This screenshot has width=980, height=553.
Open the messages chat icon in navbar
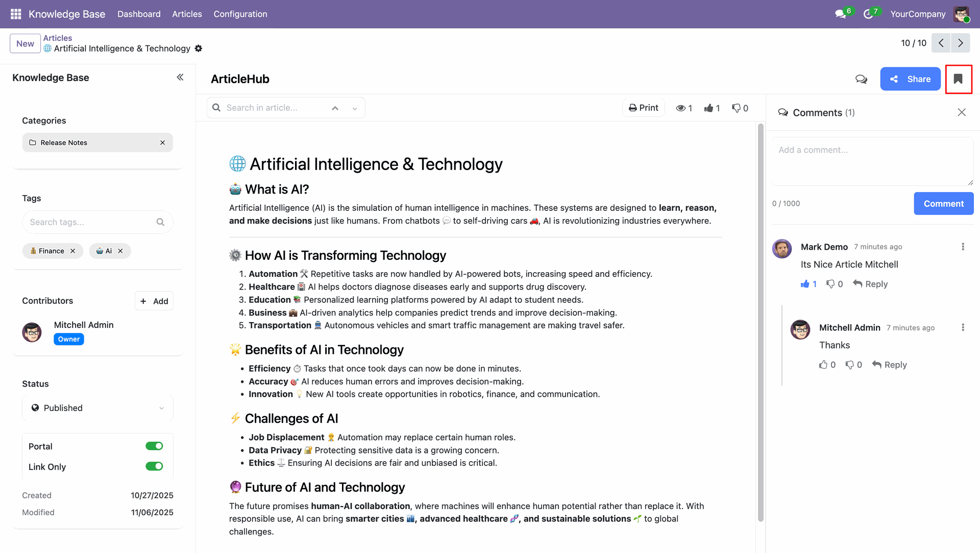[841, 14]
